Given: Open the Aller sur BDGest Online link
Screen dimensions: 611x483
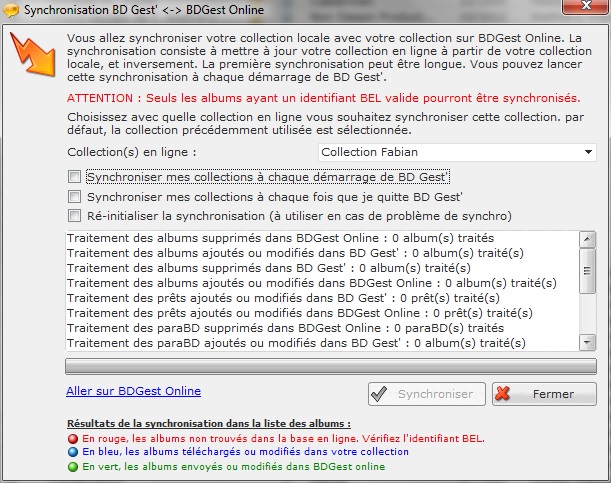Looking at the screenshot, I should (x=134, y=391).
